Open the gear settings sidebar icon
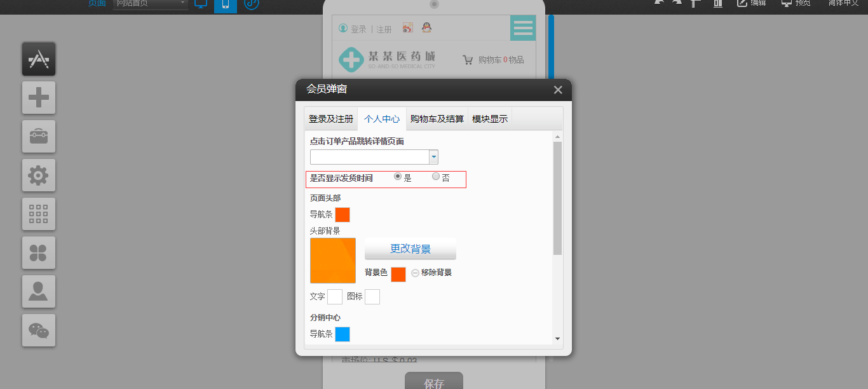This screenshot has height=389, width=868. (39, 175)
